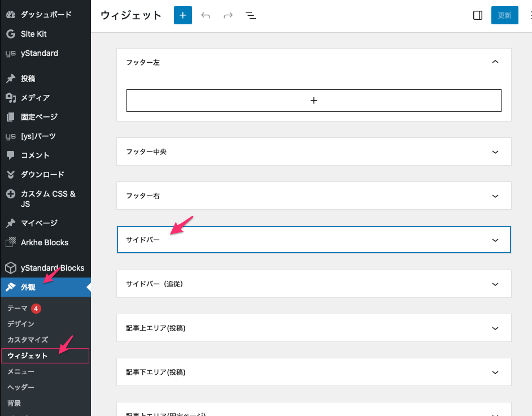
Task: Expand the サイドバー widget area
Action: 495,240
